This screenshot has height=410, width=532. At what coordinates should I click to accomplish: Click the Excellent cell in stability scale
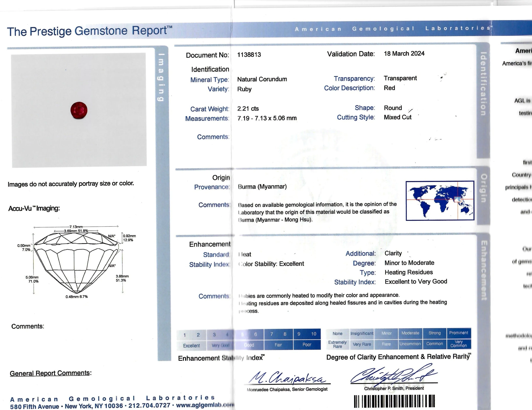191,346
